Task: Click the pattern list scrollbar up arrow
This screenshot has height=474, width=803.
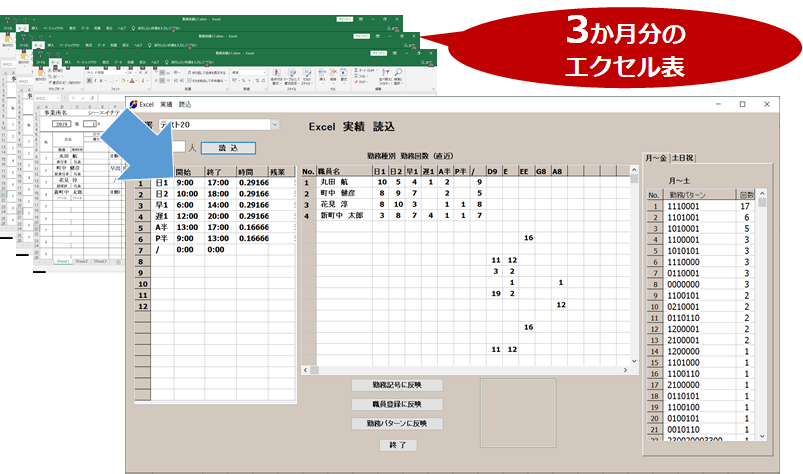Action: (x=762, y=193)
